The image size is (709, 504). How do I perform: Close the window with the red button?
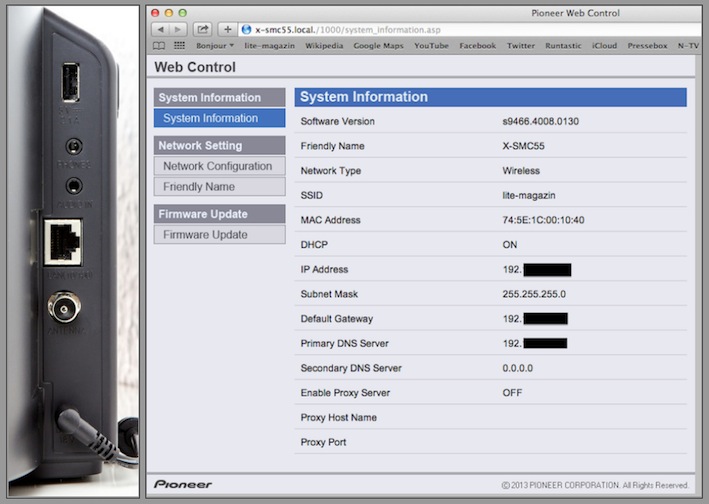tap(156, 13)
